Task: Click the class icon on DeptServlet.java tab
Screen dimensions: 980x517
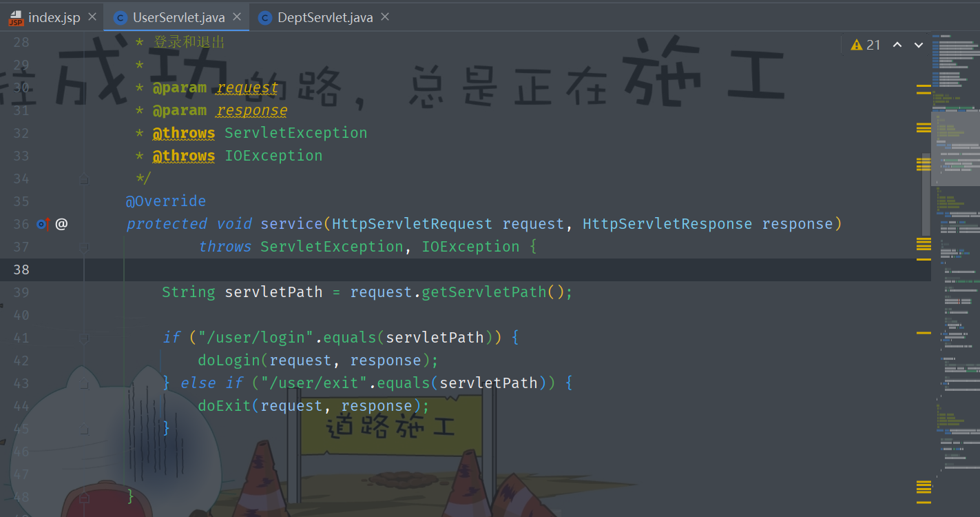Action: point(265,18)
